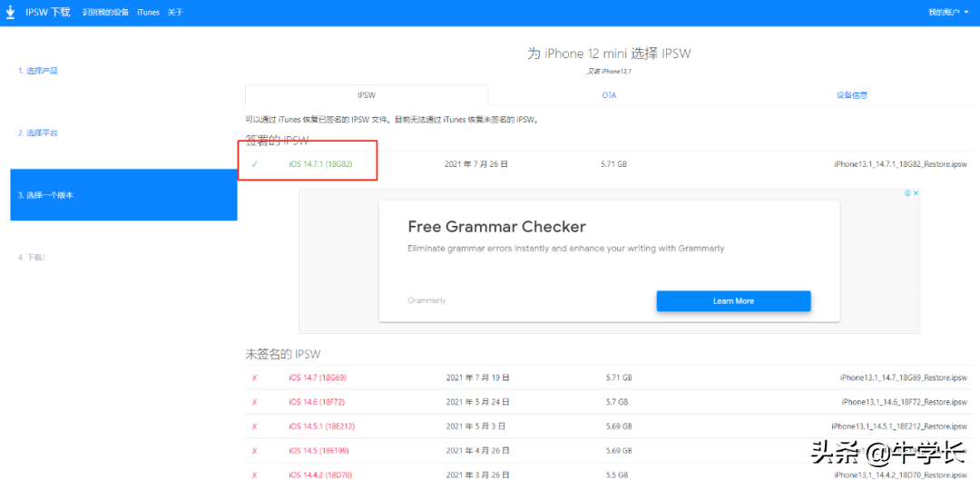Open the Free Grammar Checker ad headline
The image size is (980, 480).
(497, 226)
